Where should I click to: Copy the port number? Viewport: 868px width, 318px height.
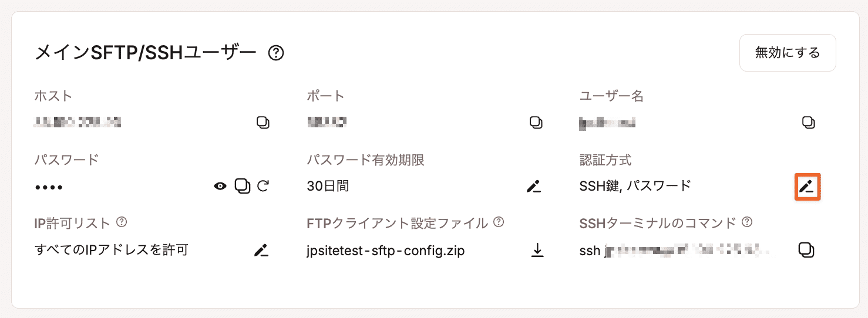pyautogui.click(x=536, y=123)
